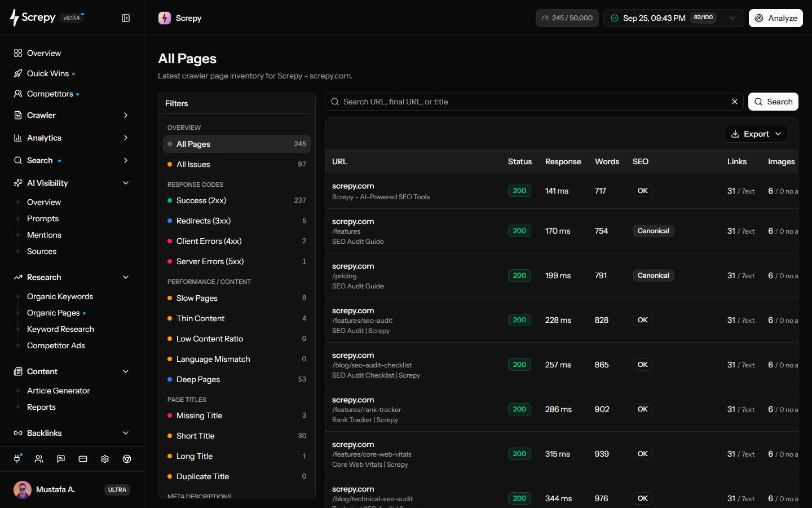Click Canonical badge in /pricing row

pyautogui.click(x=653, y=275)
